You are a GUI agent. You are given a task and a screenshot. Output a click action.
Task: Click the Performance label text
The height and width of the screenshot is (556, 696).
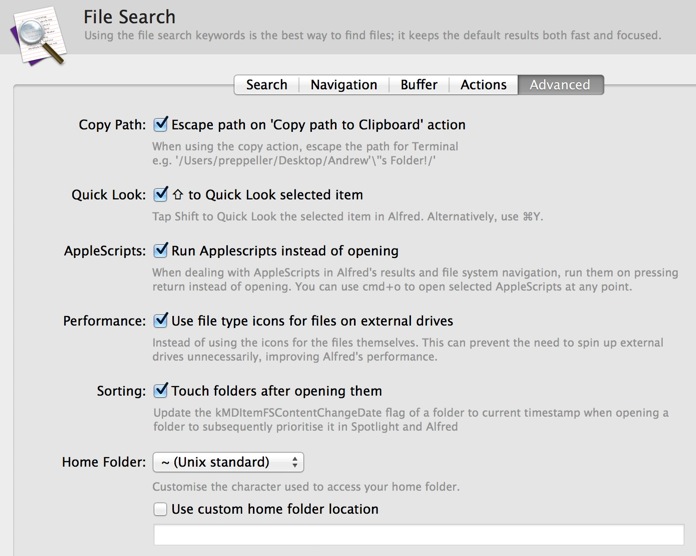pos(104,321)
